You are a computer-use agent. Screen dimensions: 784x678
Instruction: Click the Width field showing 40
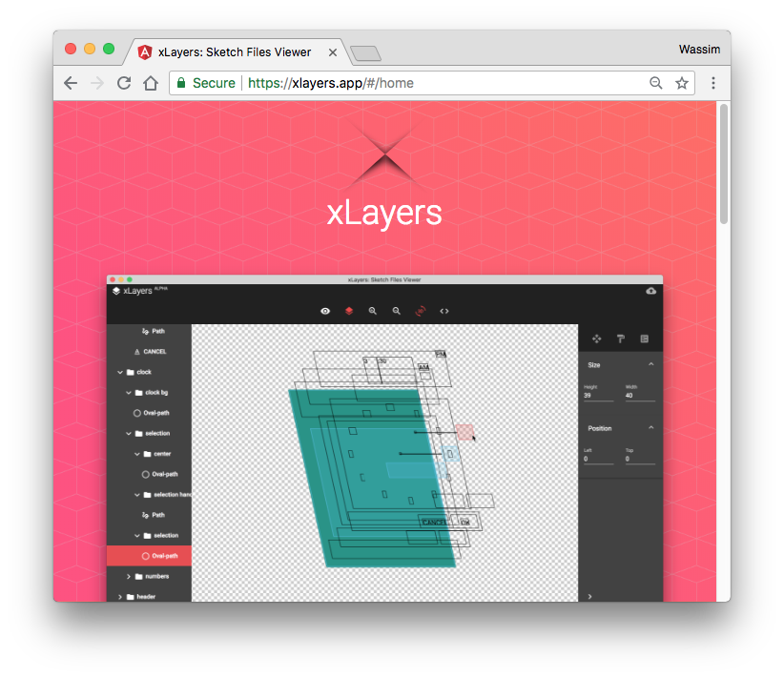640,396
